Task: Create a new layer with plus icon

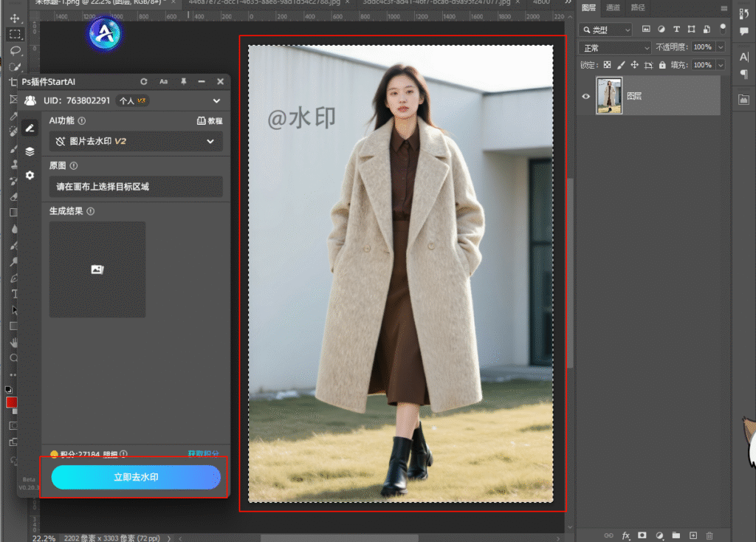Action: pyautogui.click(x=693, y=535)
